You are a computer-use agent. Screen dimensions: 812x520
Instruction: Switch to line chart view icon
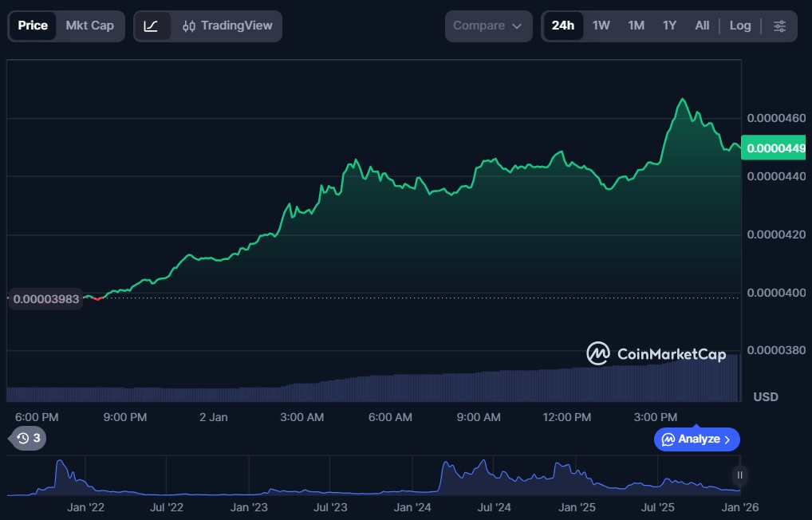[x=152, y=26]
